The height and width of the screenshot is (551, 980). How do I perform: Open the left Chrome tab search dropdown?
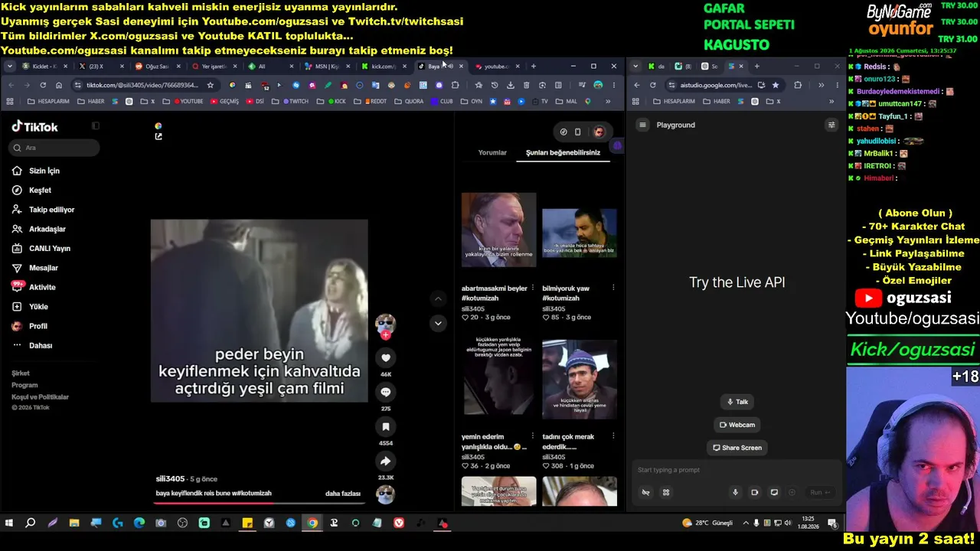[9, 66]
